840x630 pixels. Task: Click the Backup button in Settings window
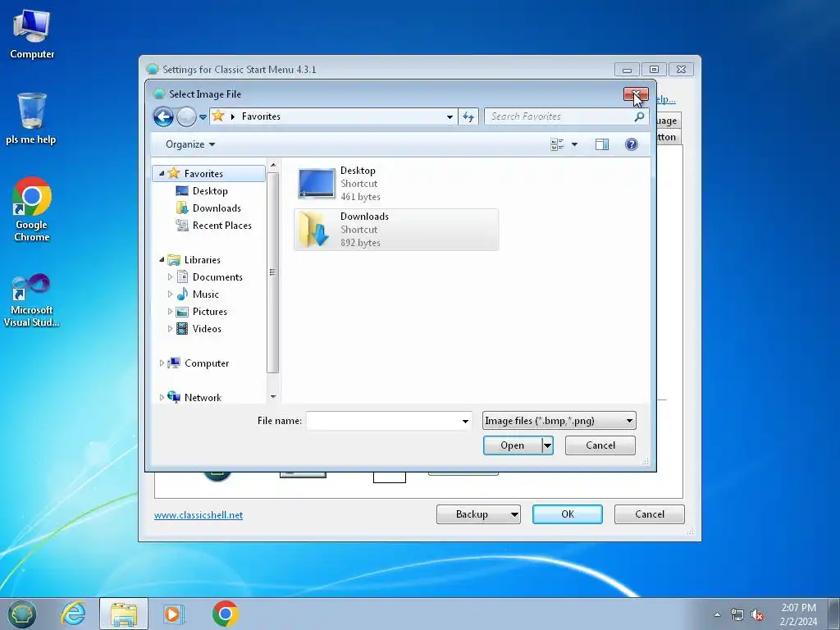pos(478,514)
